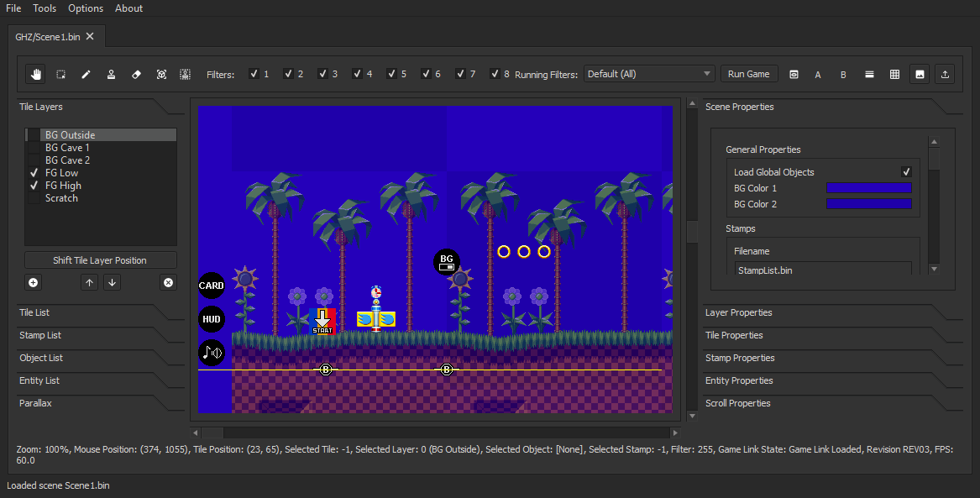Click the START spawn marker in scene
980x498 pixels.
coord(322,321)
